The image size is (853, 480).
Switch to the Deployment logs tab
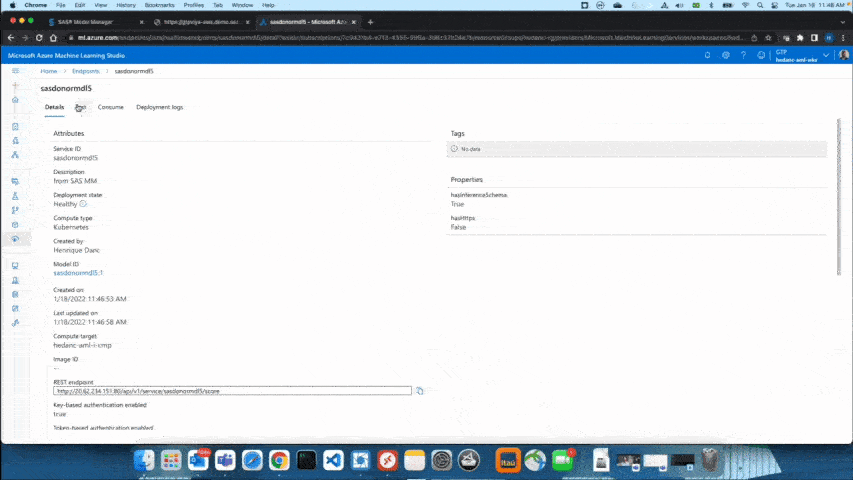pyautogui.click(x=159, y=107)
